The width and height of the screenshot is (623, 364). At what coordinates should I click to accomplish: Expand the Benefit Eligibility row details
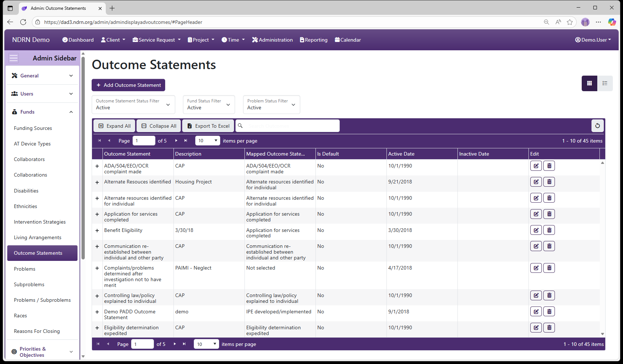[97, 230]
